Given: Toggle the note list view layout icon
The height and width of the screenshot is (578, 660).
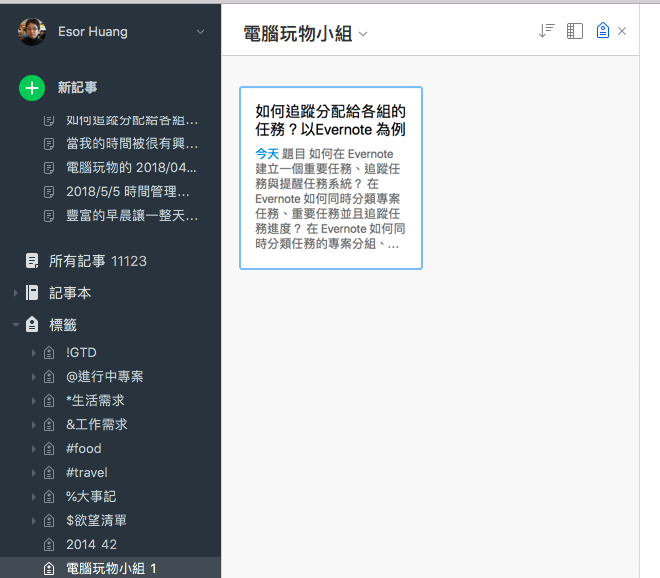Looking at the screenshot, I should (575, 31).
